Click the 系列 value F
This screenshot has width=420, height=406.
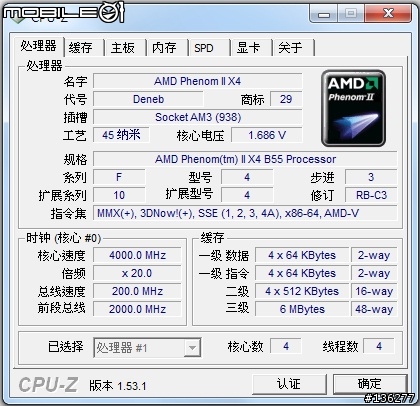(x=119, y=177)
